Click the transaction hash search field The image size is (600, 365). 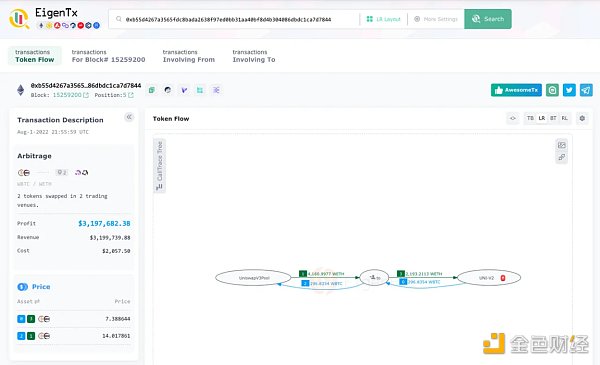coord(233,19)
